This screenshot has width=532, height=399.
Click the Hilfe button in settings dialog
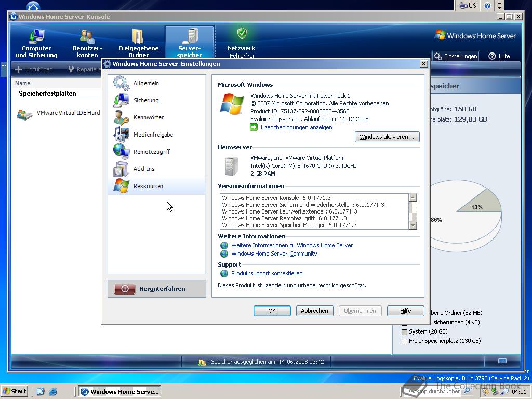point(405,311)
